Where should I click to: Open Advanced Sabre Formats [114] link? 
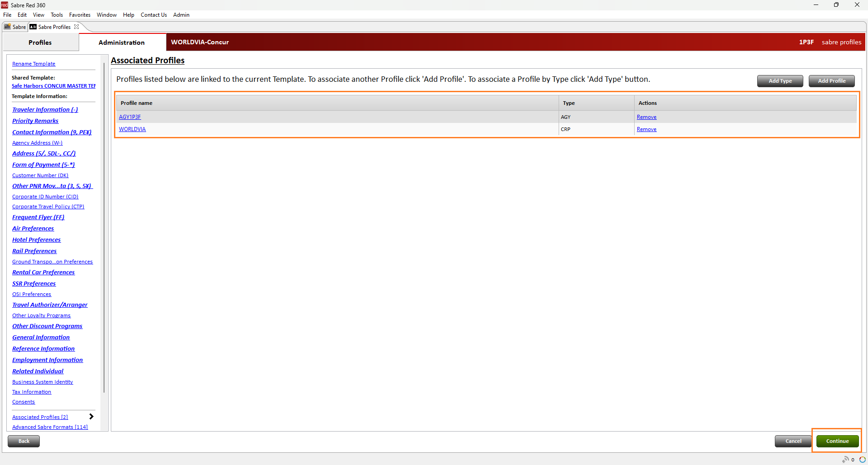pos(50,427)
